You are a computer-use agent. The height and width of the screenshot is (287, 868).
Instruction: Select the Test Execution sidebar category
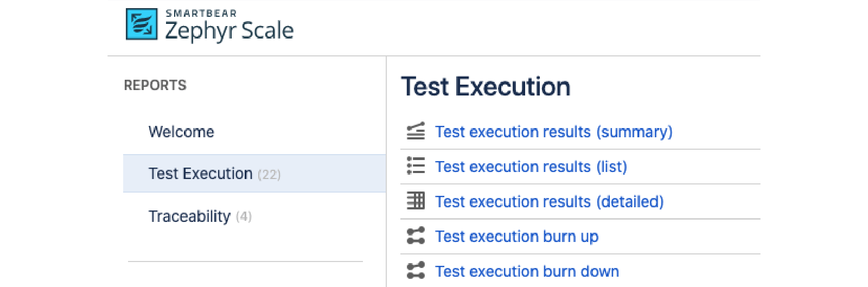click(200, 174)
